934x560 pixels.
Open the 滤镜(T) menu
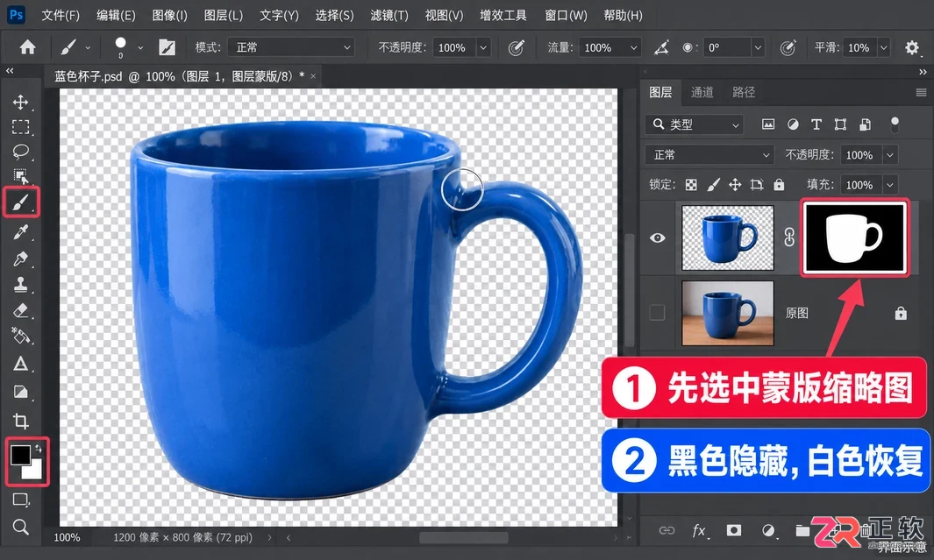click(389, 16)
